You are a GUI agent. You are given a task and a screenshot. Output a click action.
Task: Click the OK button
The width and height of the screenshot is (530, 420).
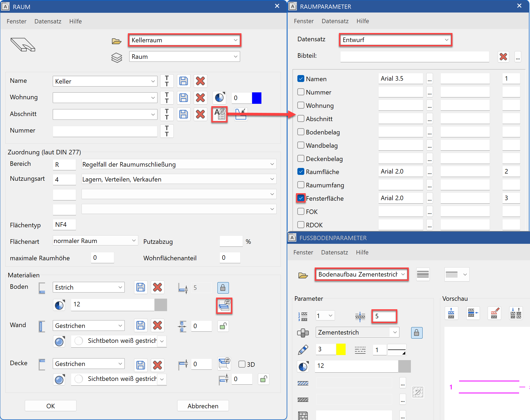[x=51, y=406]
